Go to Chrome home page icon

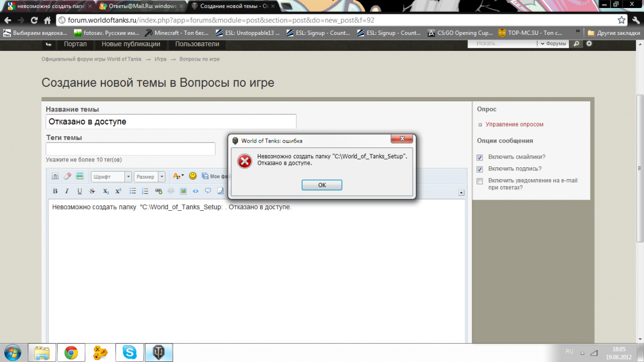pyautogui.click(x=47, y=20)
